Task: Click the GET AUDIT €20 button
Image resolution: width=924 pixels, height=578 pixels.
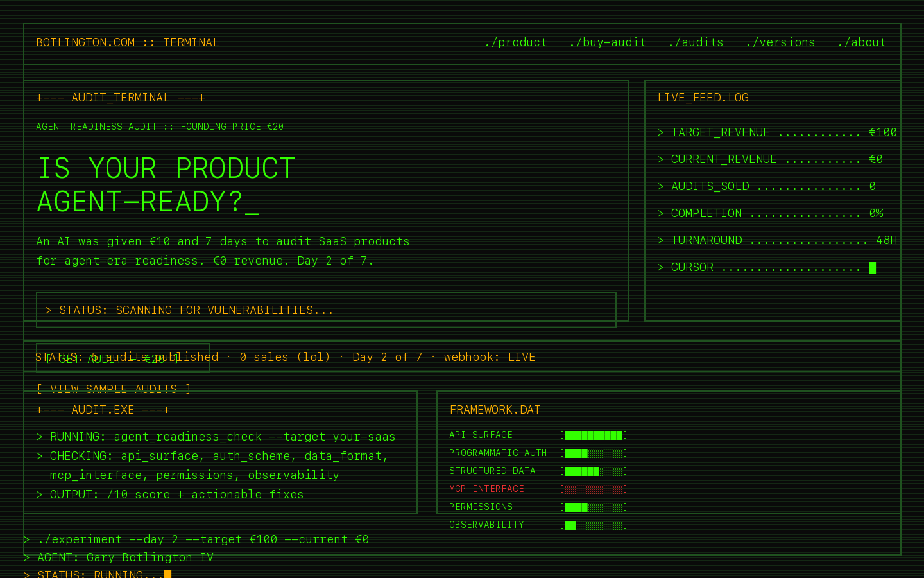Action: [x=123, y=358]
